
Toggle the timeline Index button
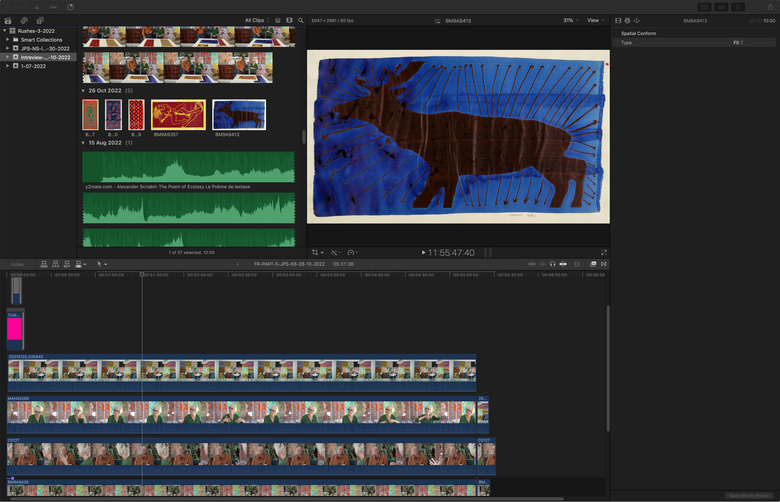click(x=18, y=264)
